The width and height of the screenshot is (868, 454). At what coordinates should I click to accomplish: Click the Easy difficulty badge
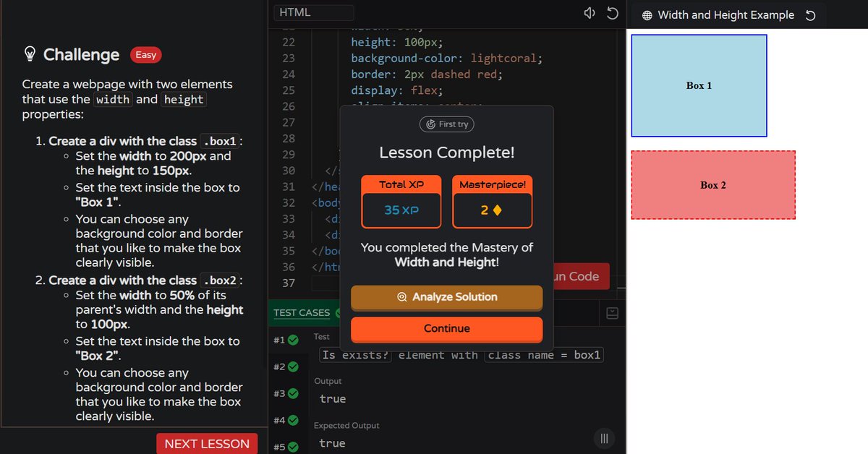(147, 54)
